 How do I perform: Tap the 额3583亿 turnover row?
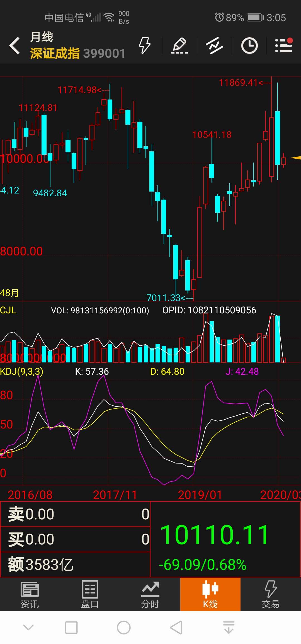75,565
